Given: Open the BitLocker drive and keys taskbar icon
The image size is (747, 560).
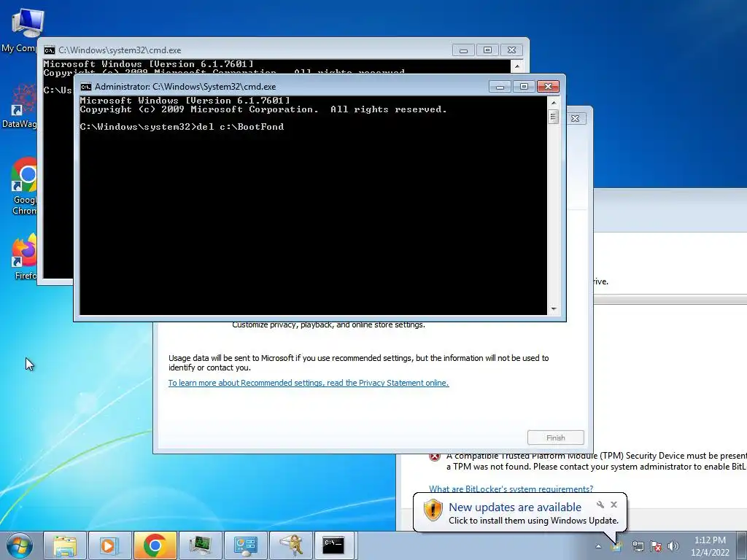Looking at the screenshot, I should coord(290,545).
